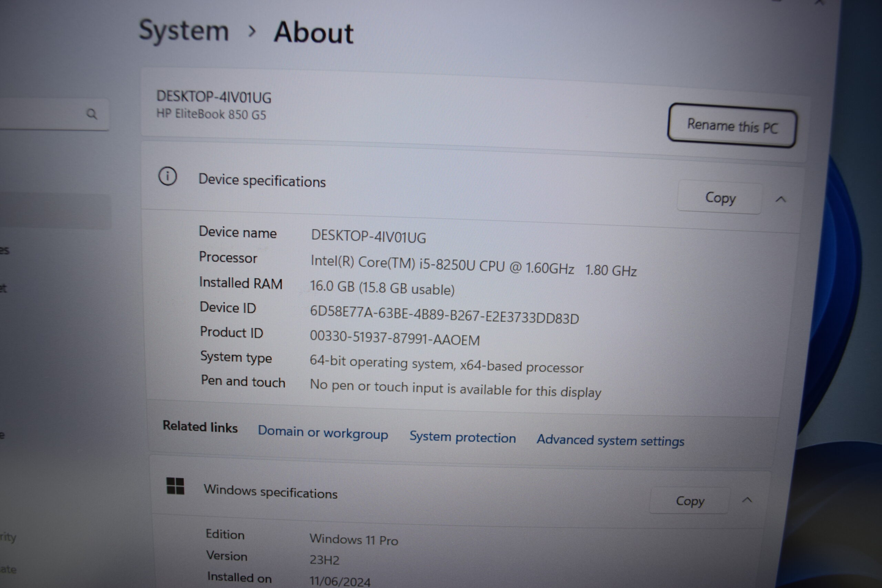Click the search magnifier icon in sidebar
The width and height of the screenshot is (882, 588).
(92, 114)
